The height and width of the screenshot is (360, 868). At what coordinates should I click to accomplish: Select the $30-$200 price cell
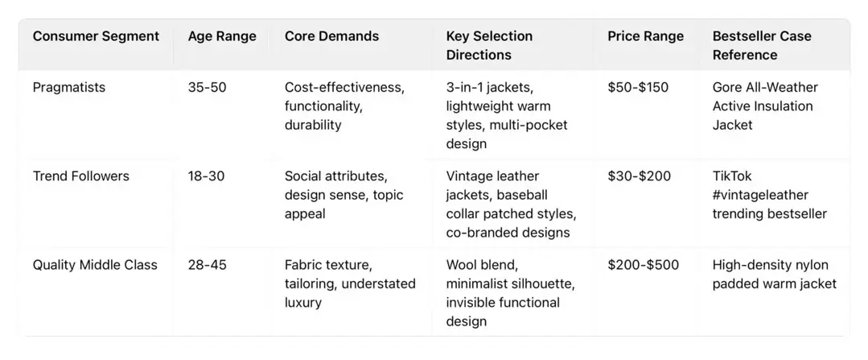(x=639, y=176)
